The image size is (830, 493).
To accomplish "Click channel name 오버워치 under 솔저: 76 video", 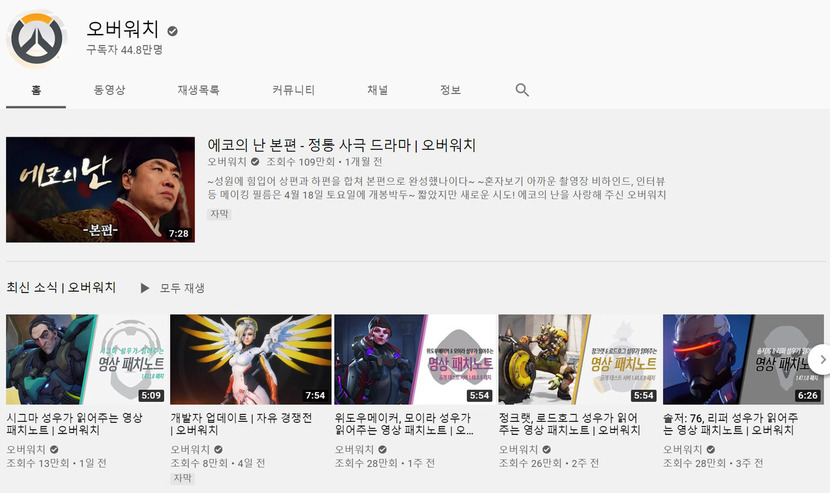I will tap(682, 450).
